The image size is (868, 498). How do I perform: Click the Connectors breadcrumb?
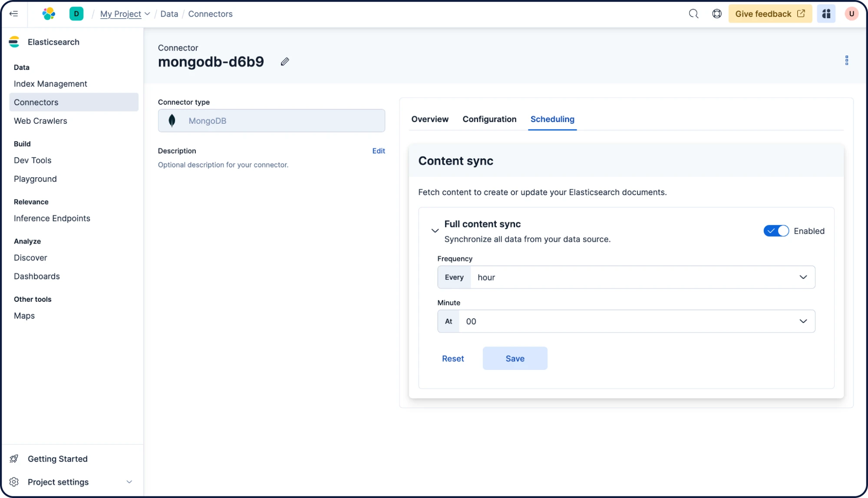(x=211, y=14)
